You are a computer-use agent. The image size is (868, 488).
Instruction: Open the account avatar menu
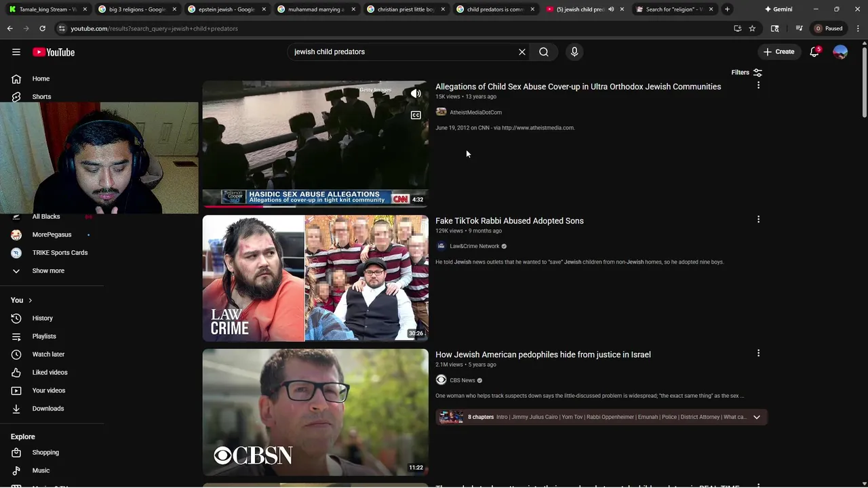840,52
